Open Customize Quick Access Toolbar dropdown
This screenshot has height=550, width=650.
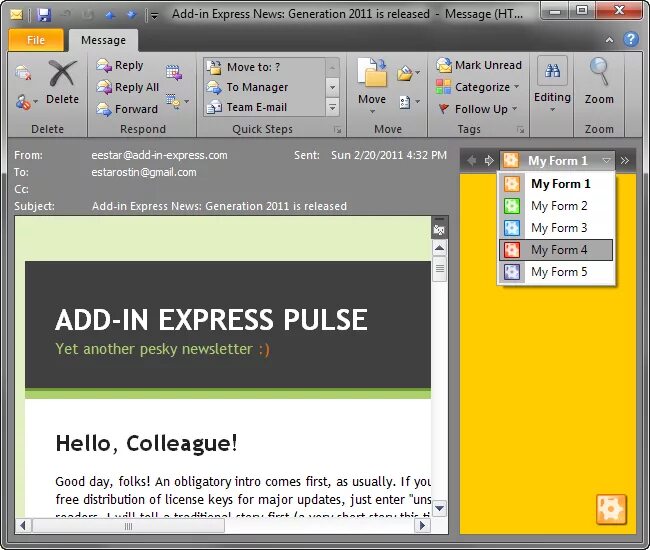pyautogui.click(x=155, y=16)
